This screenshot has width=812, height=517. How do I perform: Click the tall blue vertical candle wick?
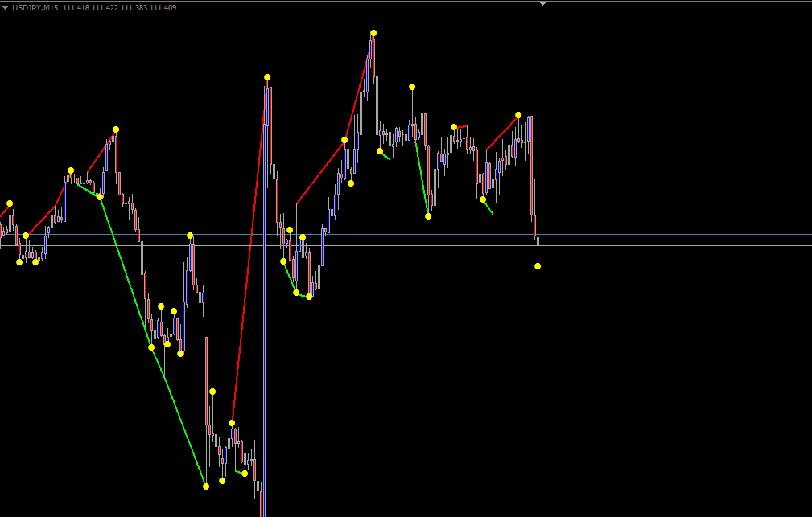point(265,322)
